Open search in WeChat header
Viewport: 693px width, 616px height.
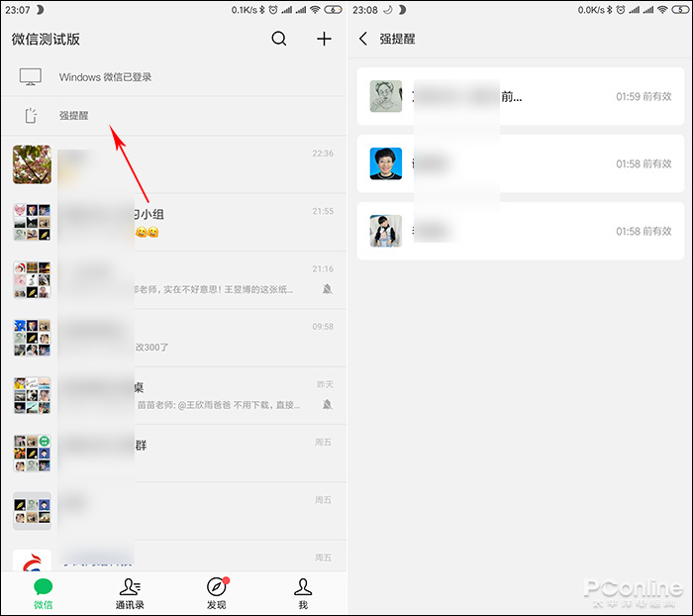[x=279, y=39]
